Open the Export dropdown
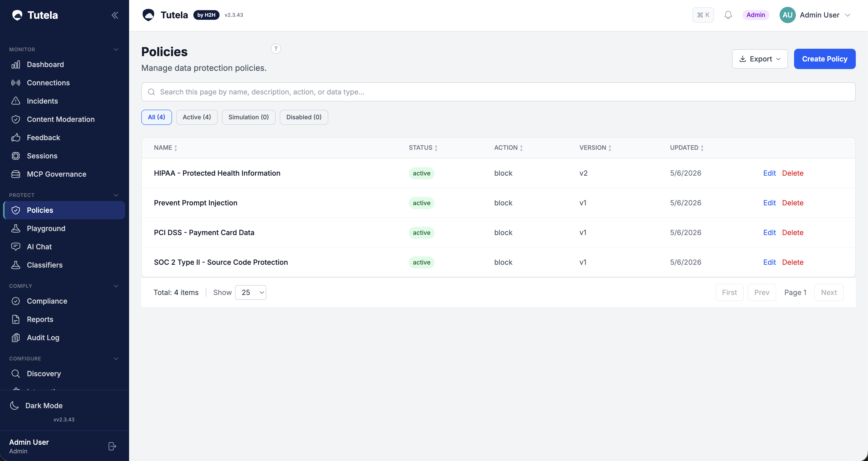 point(759,59)
